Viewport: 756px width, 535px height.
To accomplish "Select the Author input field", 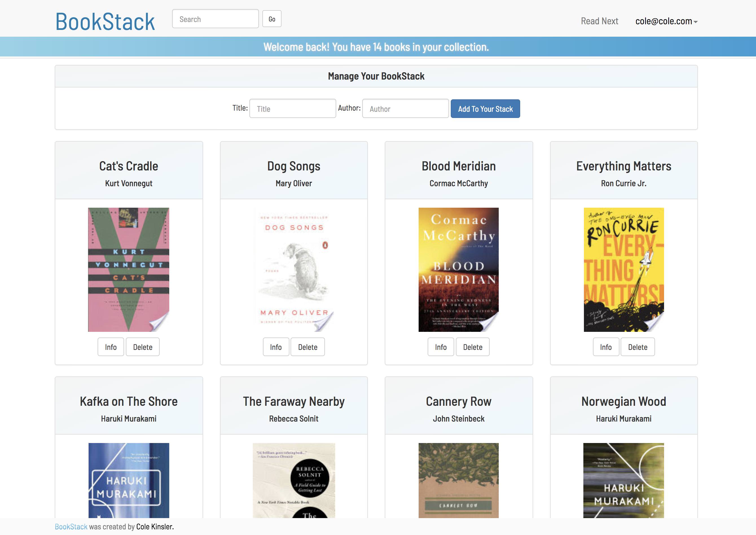I will pos(405,108).
